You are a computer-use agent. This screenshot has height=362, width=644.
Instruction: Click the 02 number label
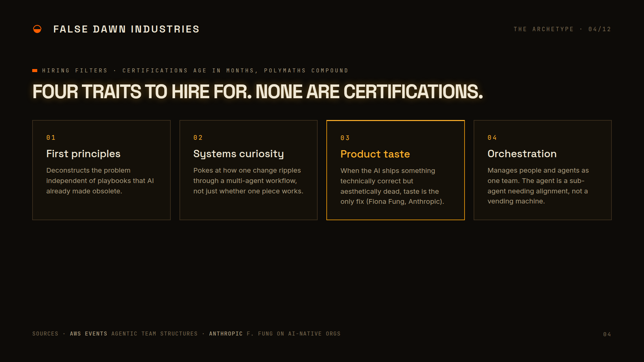(198, 138)
